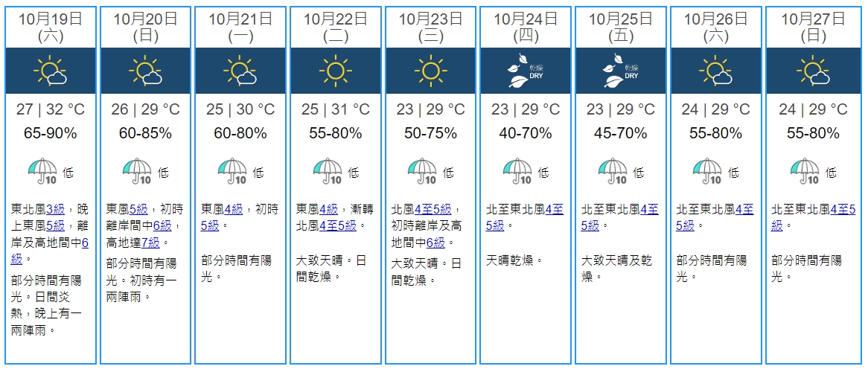The image size is (868, 372).
Task: Select the weather icon under 10月21日
Action: (x=241, y=71)
